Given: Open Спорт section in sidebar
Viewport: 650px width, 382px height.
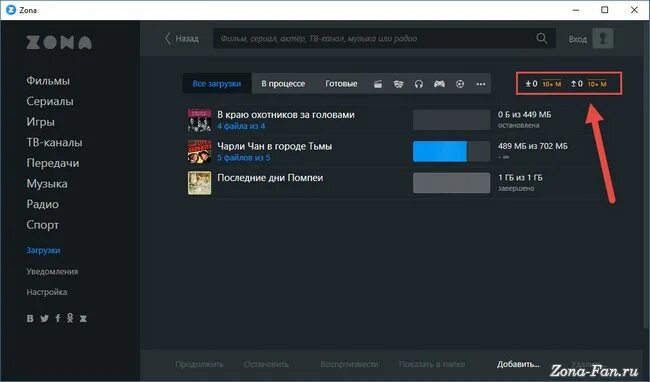Looking at the screenshot, I should point(42,225).
